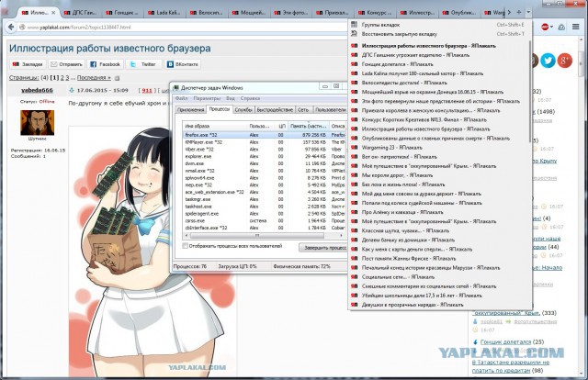This screenshot has height=380, width=588.
Task: Close the active Иллюстрация tab
Action: tap(53, 12)
